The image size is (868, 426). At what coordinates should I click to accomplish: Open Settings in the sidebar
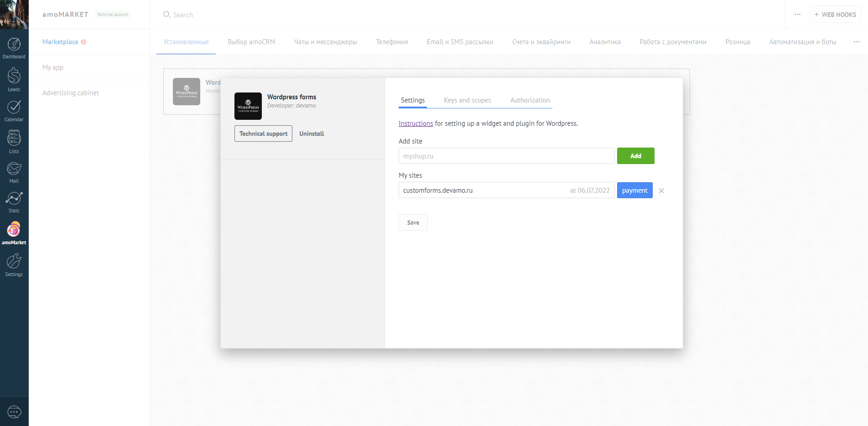pos(14,265)
